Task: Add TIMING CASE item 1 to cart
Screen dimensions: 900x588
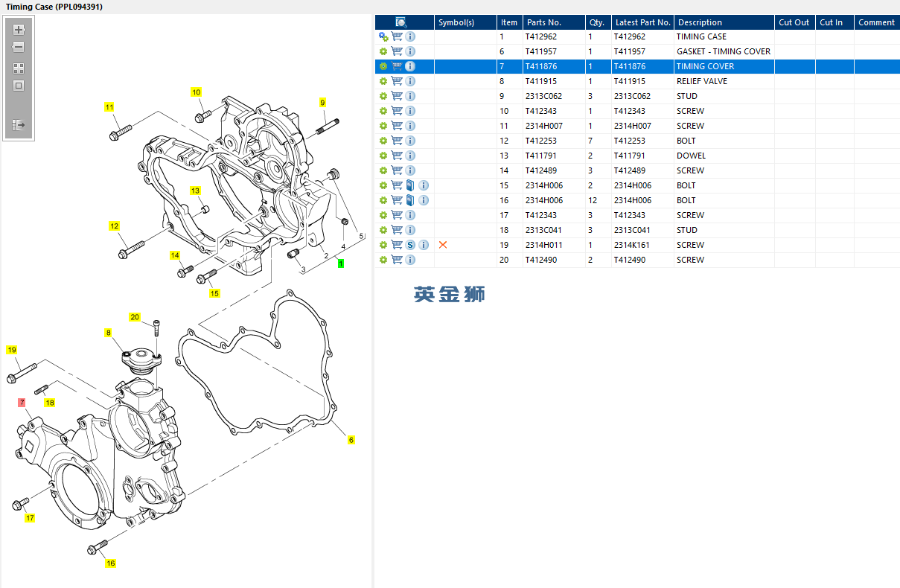Action: (397, 36)
